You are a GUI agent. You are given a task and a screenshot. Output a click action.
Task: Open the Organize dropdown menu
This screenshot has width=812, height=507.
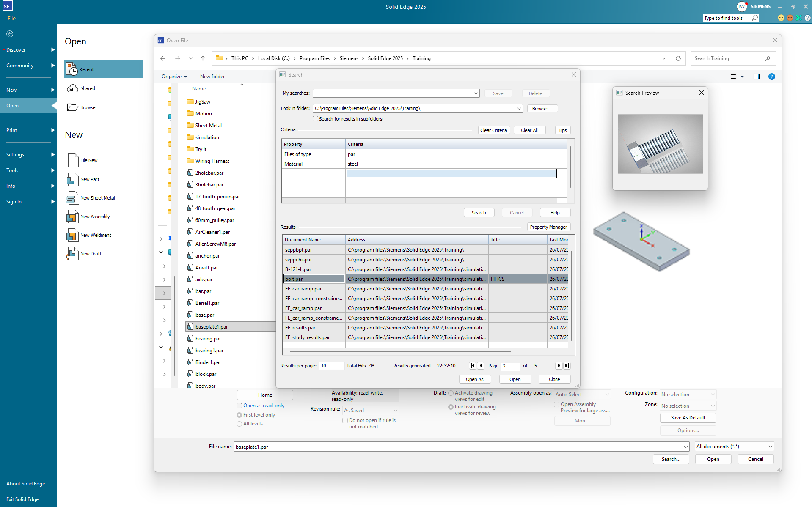point(174,77)
